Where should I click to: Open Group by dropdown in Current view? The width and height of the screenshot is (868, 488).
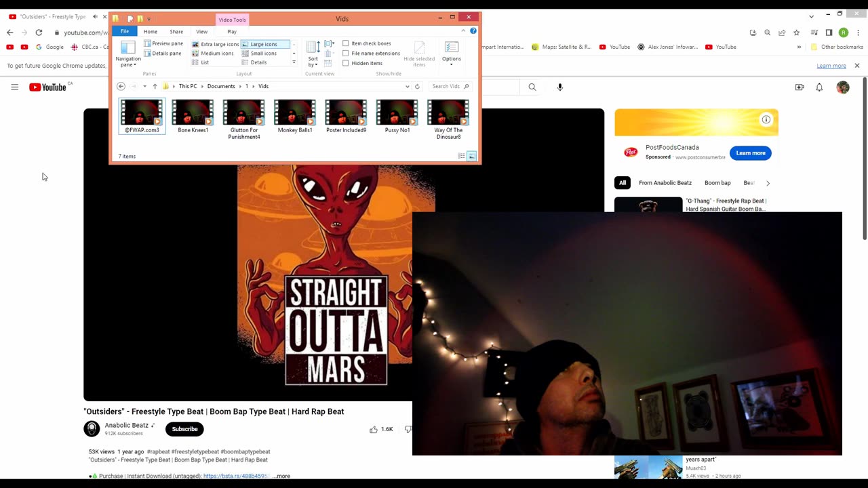tap(329, 44)
